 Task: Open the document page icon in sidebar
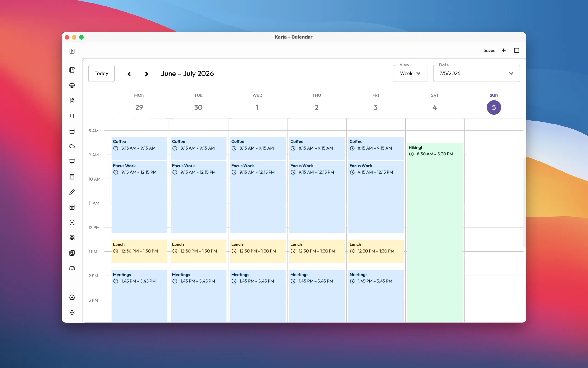72,100
